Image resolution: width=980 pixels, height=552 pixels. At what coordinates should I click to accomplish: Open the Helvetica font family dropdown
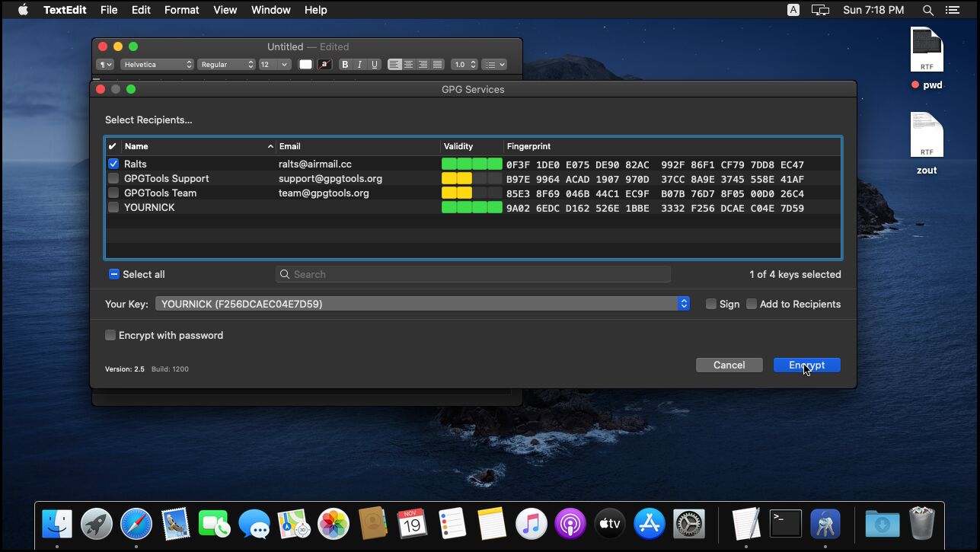coord(158,65)
